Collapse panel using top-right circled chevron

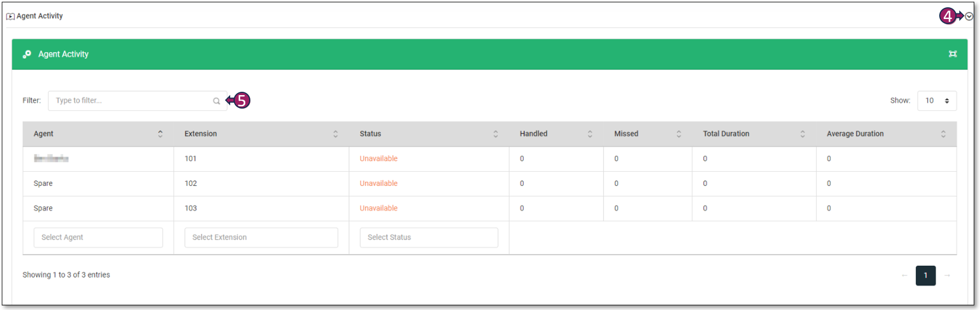click(x=969, y=17)
